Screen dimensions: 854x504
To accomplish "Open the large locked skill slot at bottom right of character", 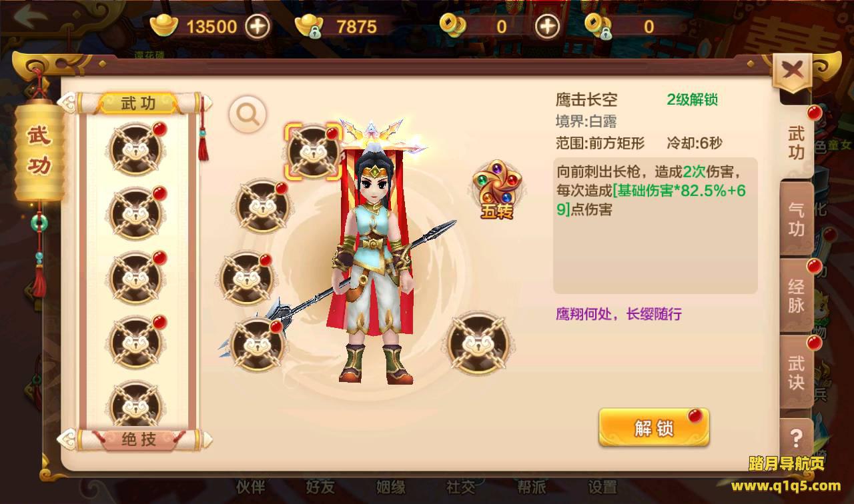I will 478,345.
